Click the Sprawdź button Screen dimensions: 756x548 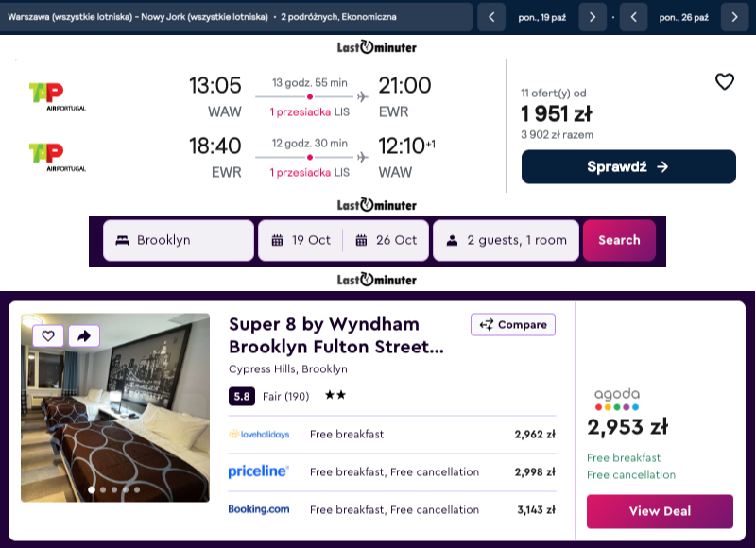pos(628,166)
